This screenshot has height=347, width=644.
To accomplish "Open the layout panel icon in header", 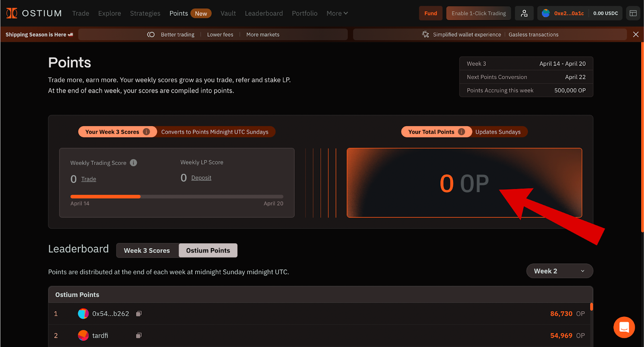I will [633, 13].
